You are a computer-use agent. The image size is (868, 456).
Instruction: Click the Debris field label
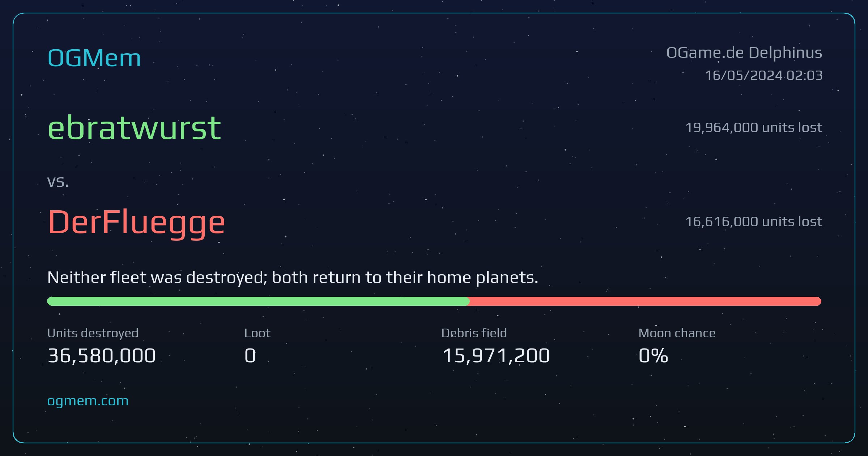tap(474, 333)
